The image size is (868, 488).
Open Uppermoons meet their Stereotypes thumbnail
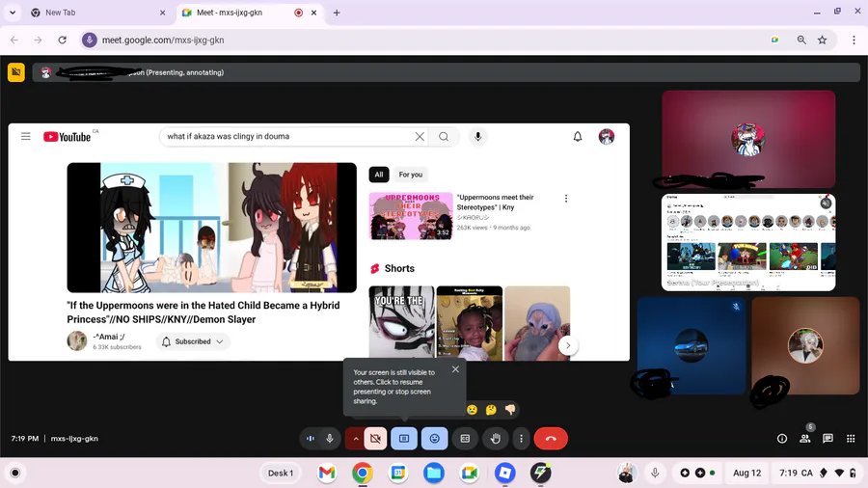click(411, 216)
